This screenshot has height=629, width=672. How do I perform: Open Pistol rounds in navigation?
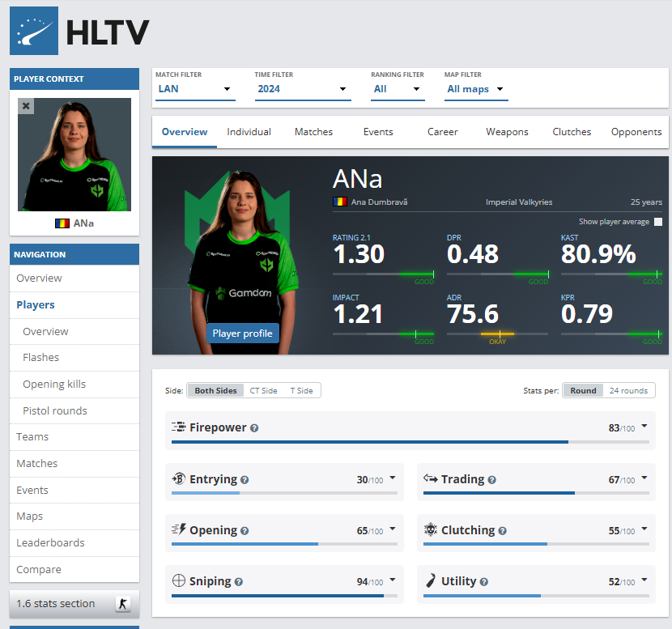pos(74,410)
